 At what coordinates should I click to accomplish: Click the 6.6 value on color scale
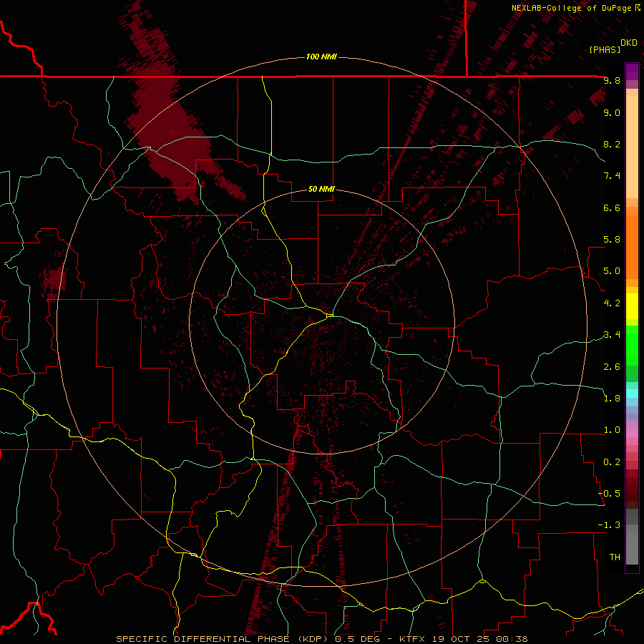612,208
